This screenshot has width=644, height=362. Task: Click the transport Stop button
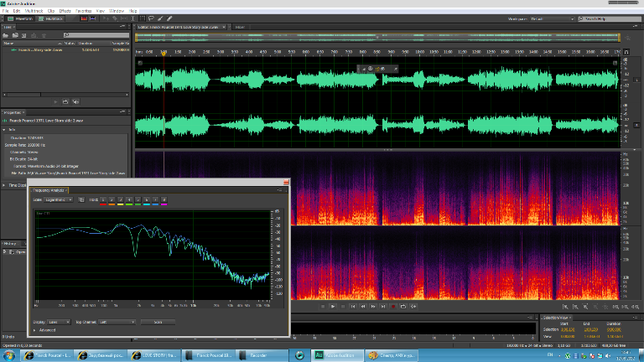point(323,307)
